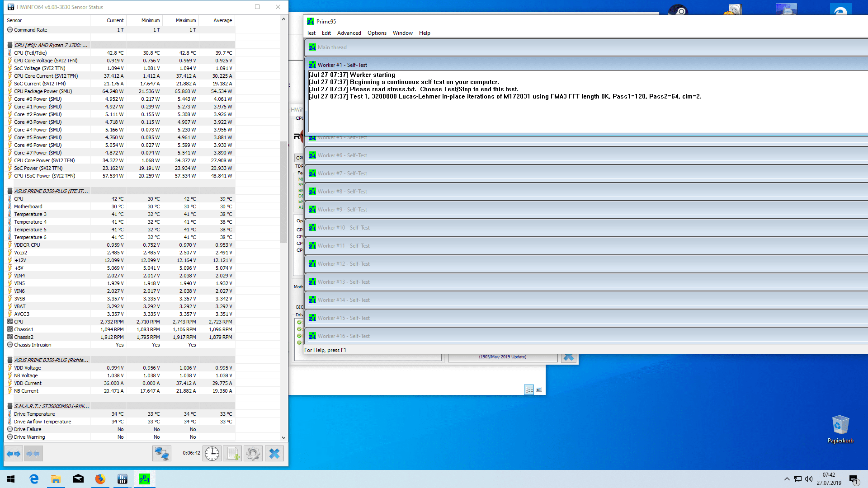Switch to HWiNFO via its taskbar icon
868x488 pixels.
(x=122, y=479)
